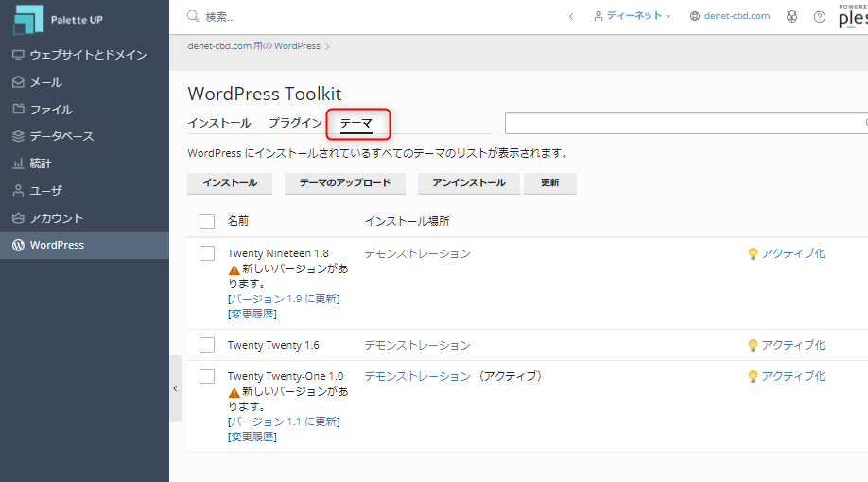The width and height of the screenshot is (868, 482).
Task: Open 統計 in the sidebar
Action: pos(84,164)
